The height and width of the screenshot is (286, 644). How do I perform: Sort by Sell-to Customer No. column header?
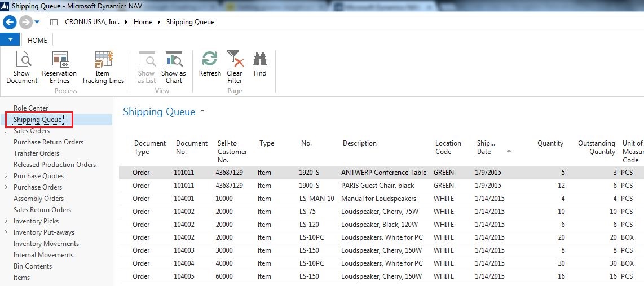click(232, 152)
